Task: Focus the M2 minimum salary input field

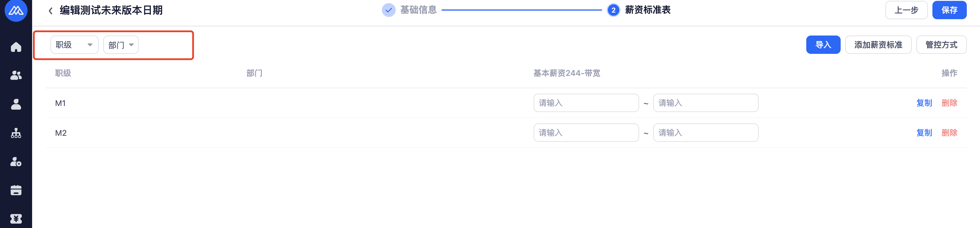Action: (x=586, y=133)
